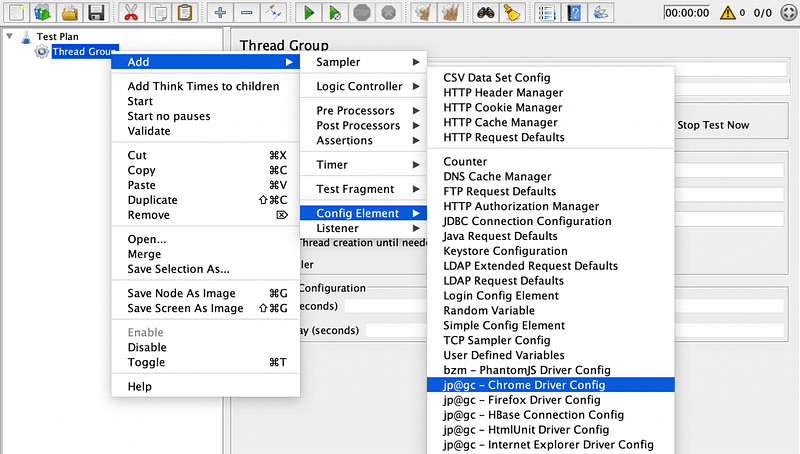Screen dimensions: 800x454
Task: Click the Start no pauses icon
Action: pos(337,13)
